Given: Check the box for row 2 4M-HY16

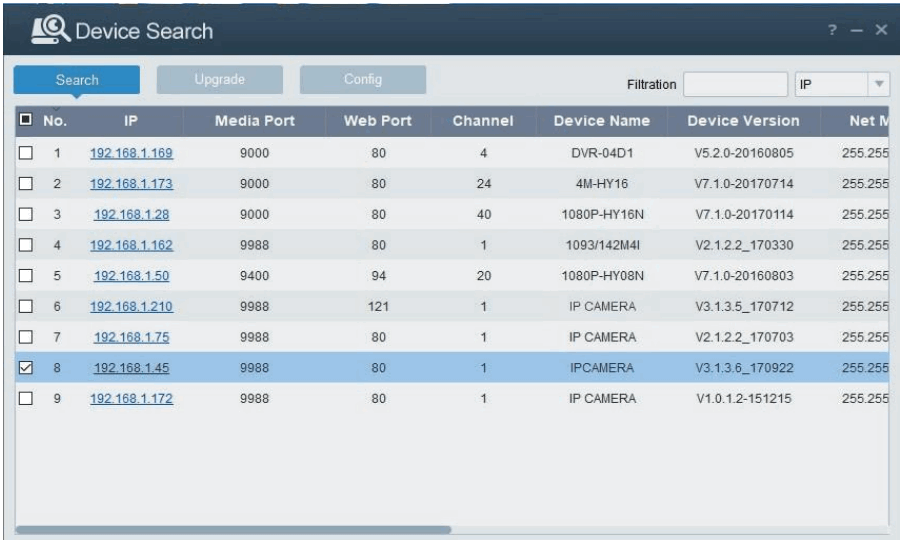Looking at the screenshot, I should 26,183.
